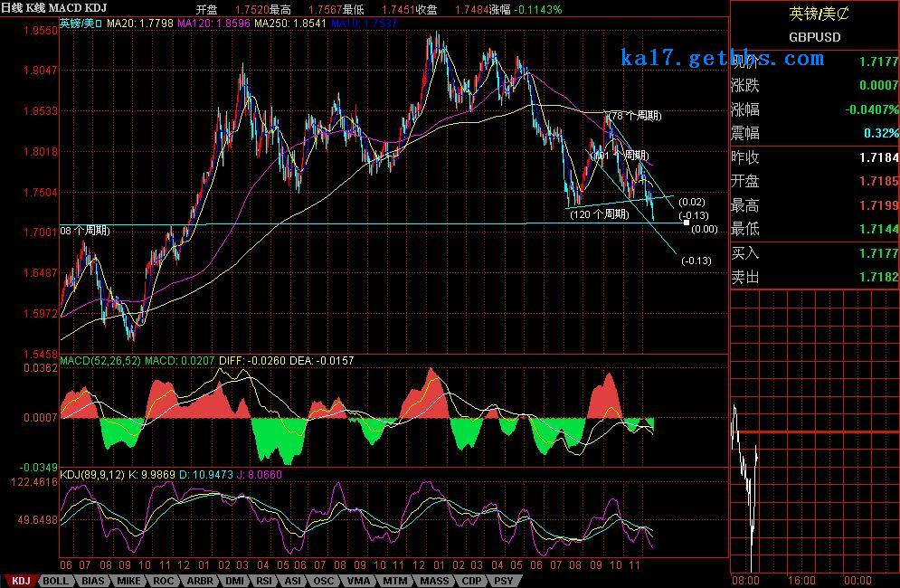
Task: Click the 昨收 row value 1.7184
Action: point(878,157)
